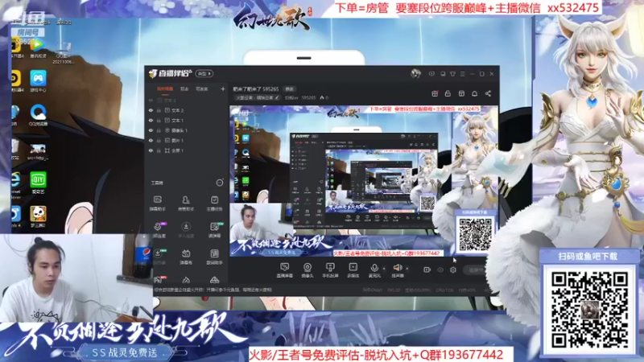644x362 pixels.
Task: Hide the 图片 1 image source
Action: pyautogui.click(x=151, y=140)
